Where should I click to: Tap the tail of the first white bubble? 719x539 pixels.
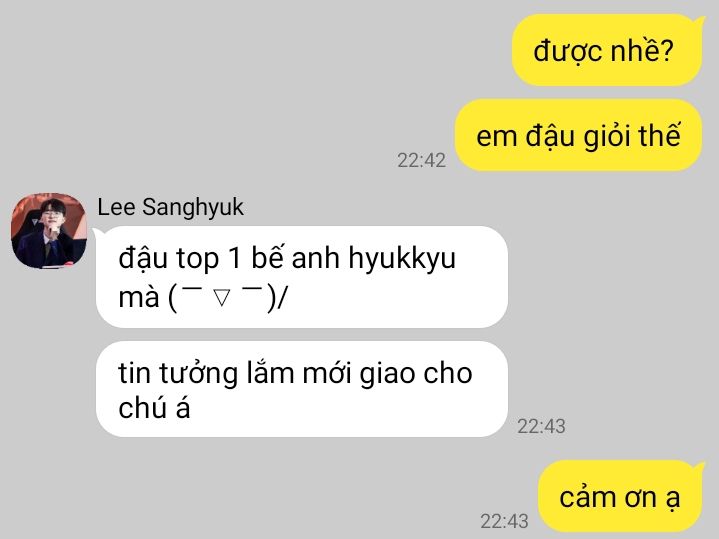click(98, 234)
